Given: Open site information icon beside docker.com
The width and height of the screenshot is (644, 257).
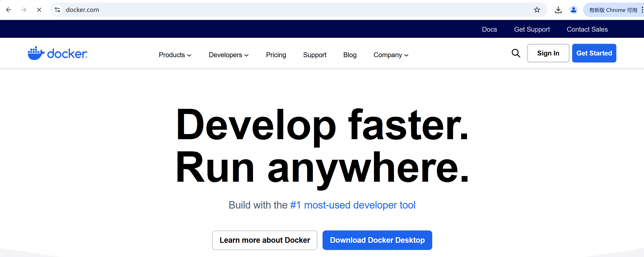Looking at the screenshot, I should [x=57, y=10].
